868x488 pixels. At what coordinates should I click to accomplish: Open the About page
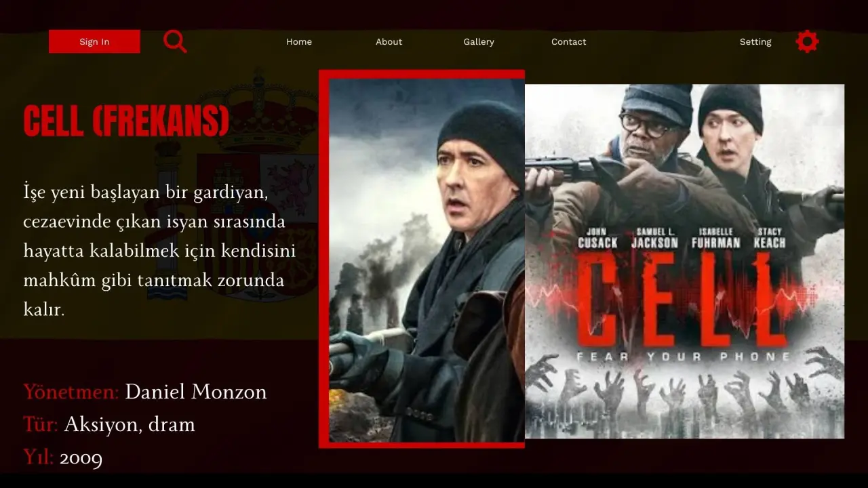click(389, 41)
